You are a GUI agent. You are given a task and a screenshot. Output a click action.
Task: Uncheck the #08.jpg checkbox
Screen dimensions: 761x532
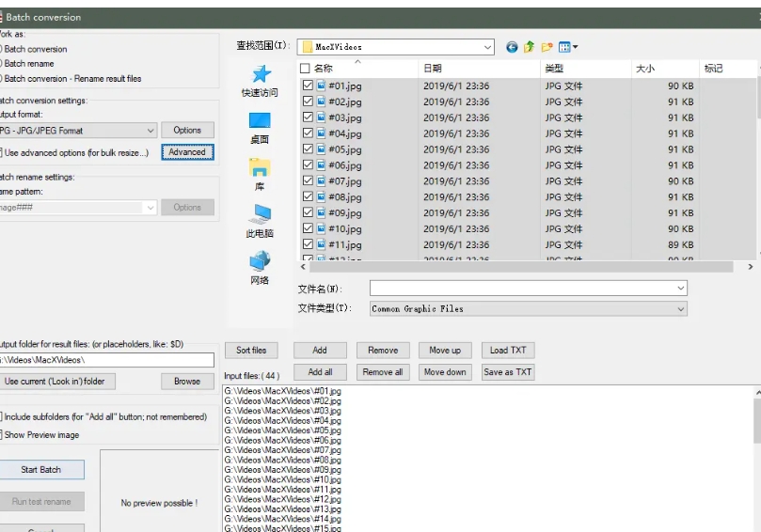308,196
